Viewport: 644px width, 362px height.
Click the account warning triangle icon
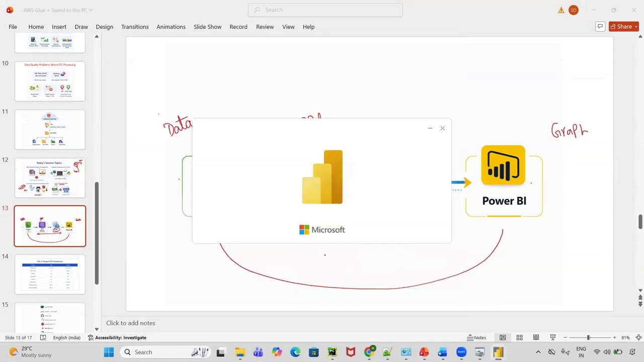coord(561,10)
